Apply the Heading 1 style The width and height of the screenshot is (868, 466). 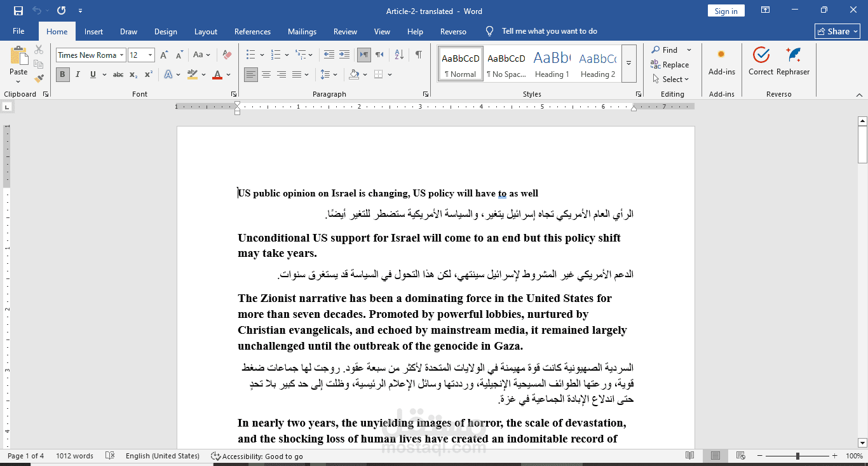point(552,63)
